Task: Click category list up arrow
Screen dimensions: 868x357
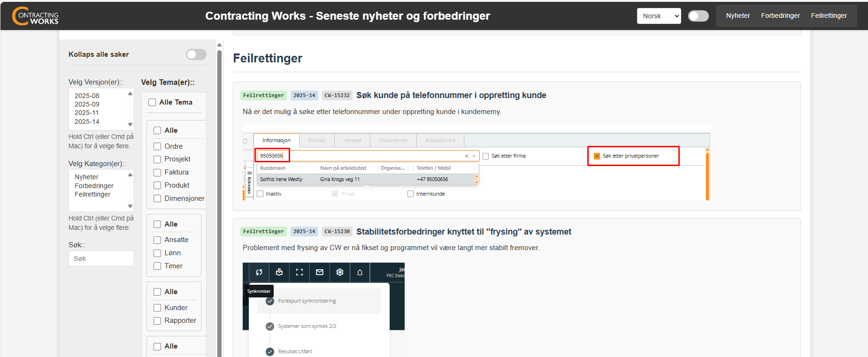Action: pyautogui.click(x=131, y=175)
